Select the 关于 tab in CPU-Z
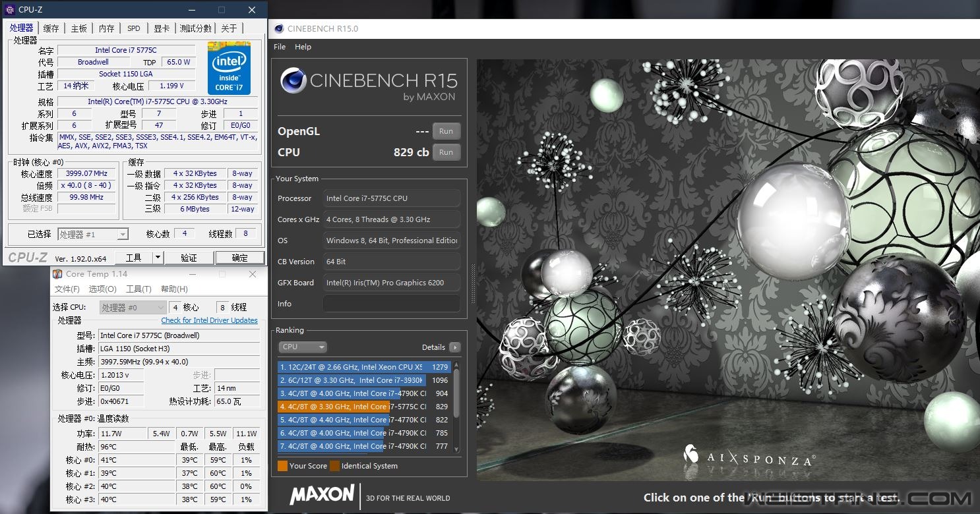 (x=229, y=28)
